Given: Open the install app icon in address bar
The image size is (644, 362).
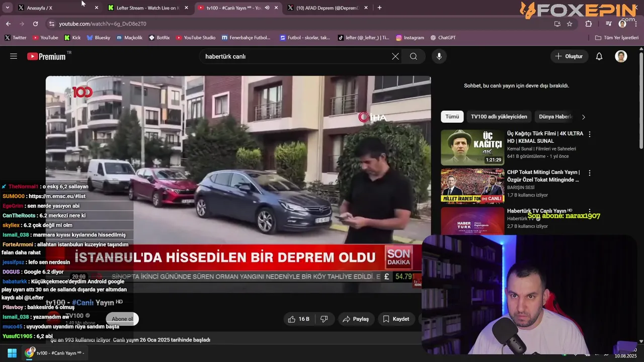Looking at the screenshot, I should 557,24.
